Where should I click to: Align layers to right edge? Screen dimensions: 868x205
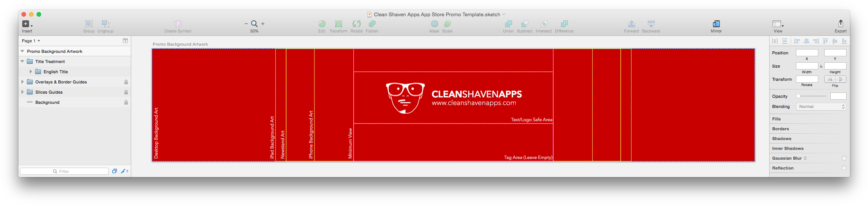(x=816, y=41)
